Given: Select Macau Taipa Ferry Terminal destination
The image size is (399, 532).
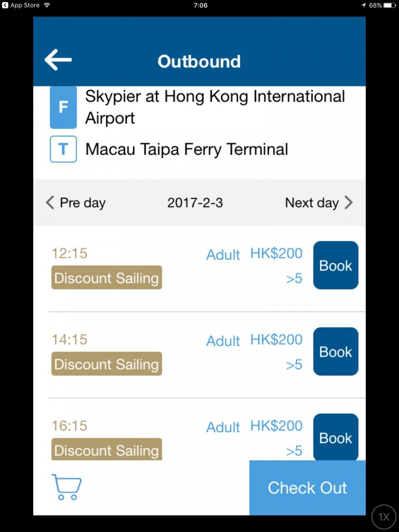Looking at the screenshot, I should 187,149.
